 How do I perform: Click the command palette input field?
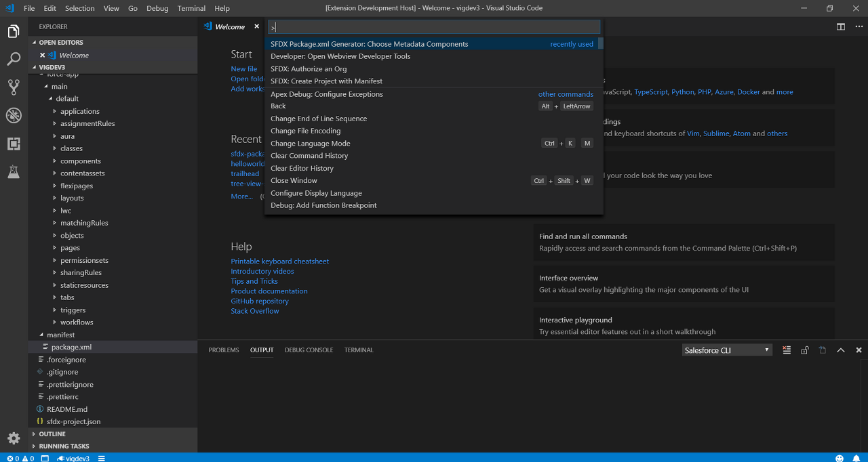[x=434, y=27]
